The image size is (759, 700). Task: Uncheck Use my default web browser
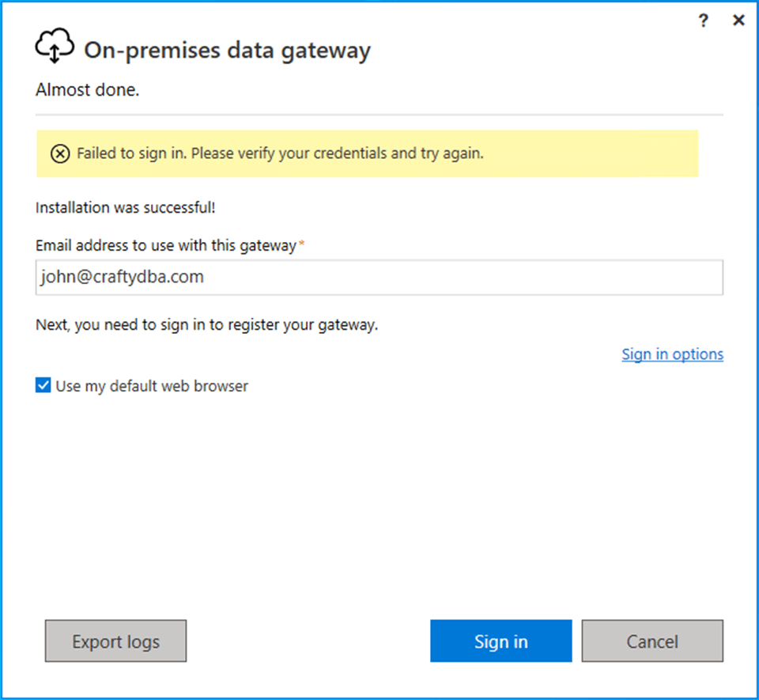pyautogui.click(x=43, y=386)
